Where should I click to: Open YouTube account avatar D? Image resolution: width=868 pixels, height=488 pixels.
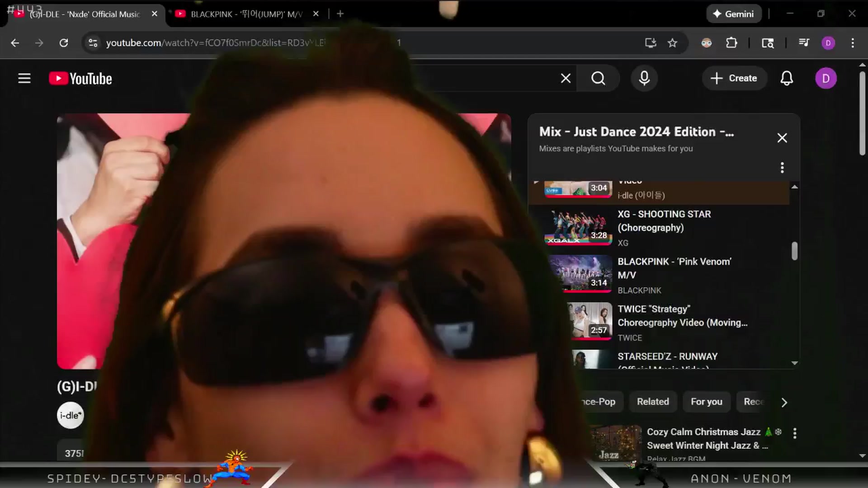pos(826,79)
